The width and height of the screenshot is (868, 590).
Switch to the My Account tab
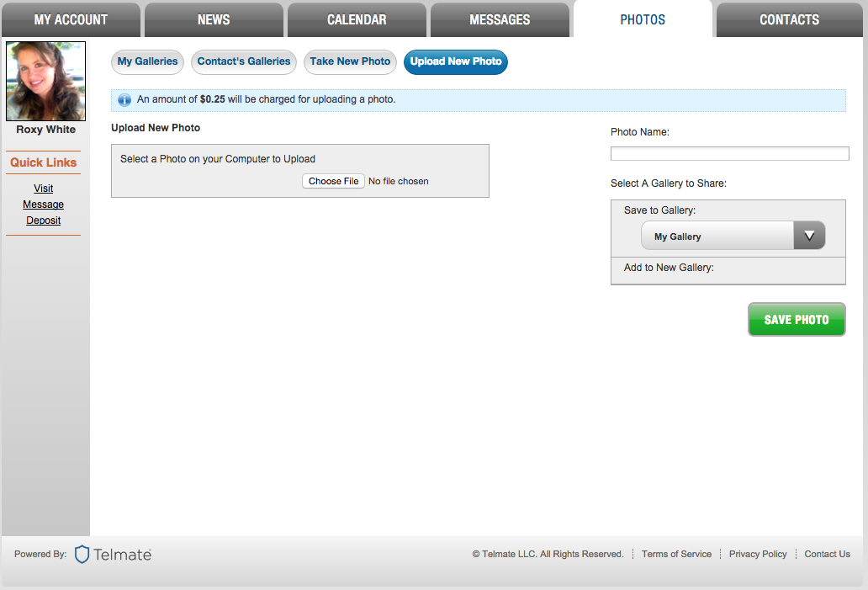point(71,19)
